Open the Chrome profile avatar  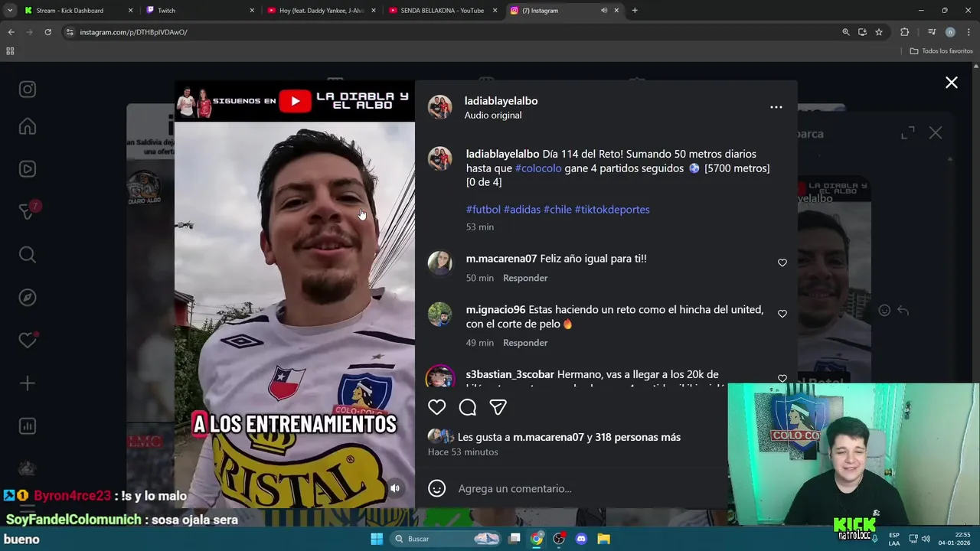[950, 32]
